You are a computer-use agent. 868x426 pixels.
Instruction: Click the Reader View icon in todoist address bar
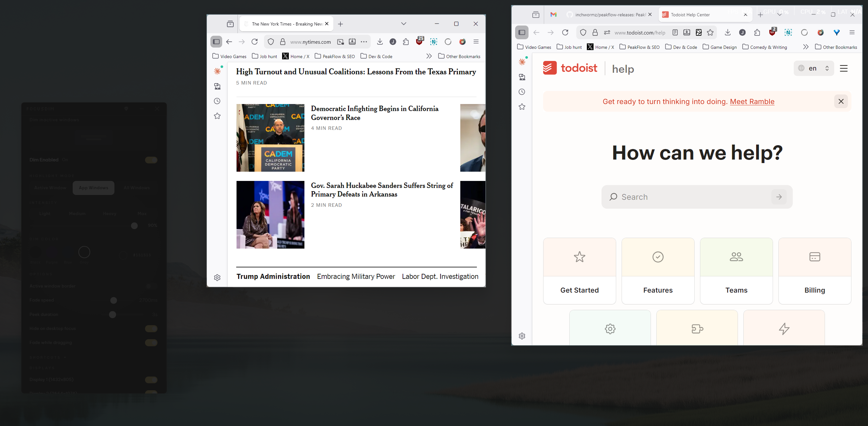[x=675, y=32]
